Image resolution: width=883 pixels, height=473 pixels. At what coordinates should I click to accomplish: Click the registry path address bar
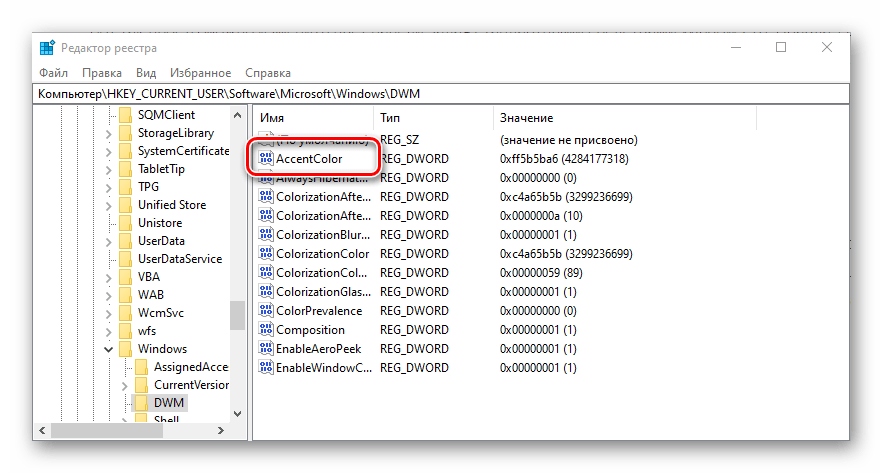click(x=440, y=93)
